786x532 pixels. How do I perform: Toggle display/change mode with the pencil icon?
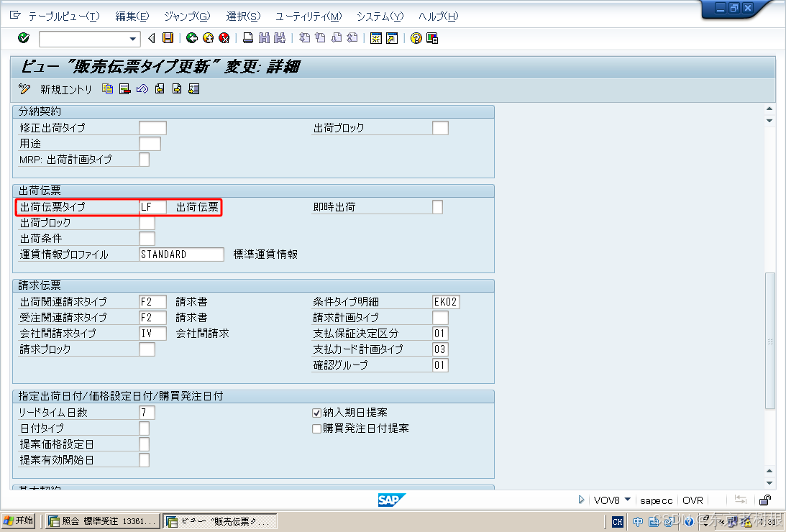coord(24,89)
